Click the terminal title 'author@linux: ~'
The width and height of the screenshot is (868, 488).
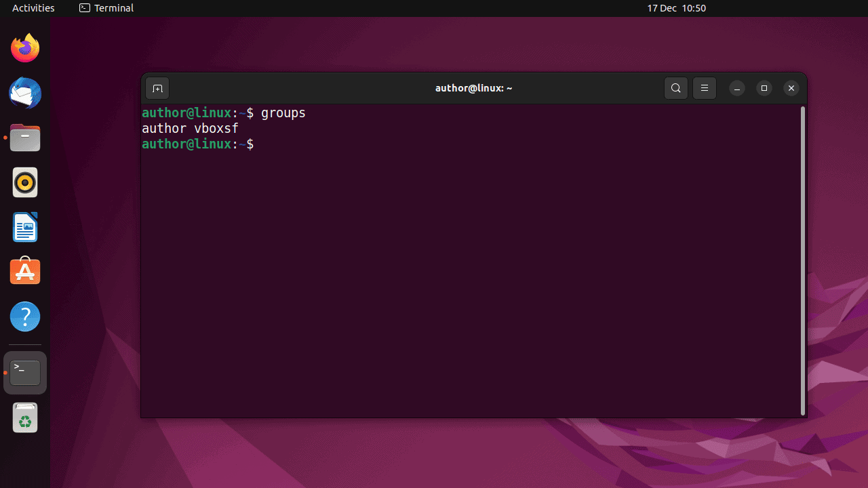pyautogui.click(x=474, y=88)
